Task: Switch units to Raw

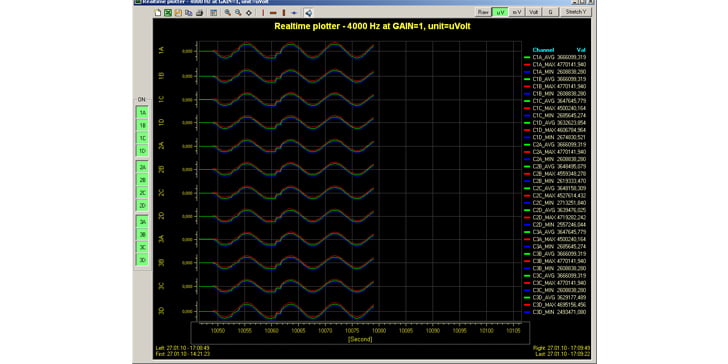Action: (483, 13)
